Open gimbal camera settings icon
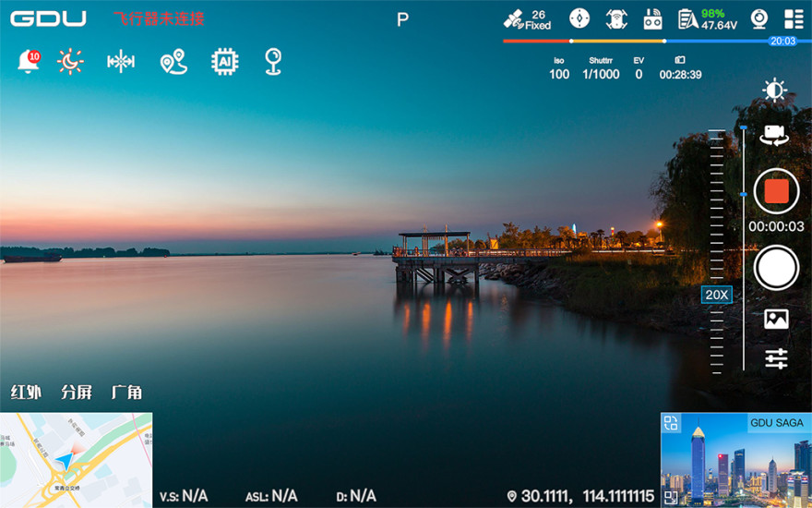The width and height of the screenshot is (812, 508). pos(759,19)
